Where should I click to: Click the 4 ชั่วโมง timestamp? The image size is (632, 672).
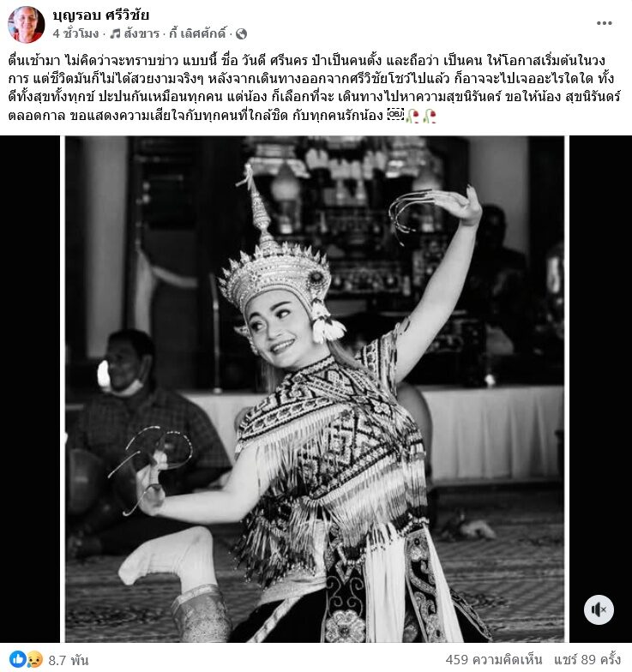pos(75,33)
